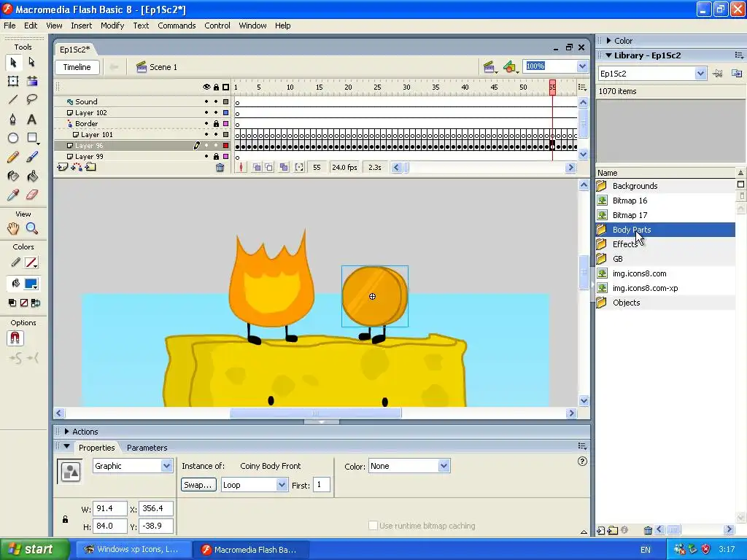
Task: Open the zoom percentage dropdown
Action: coord(582,66)
